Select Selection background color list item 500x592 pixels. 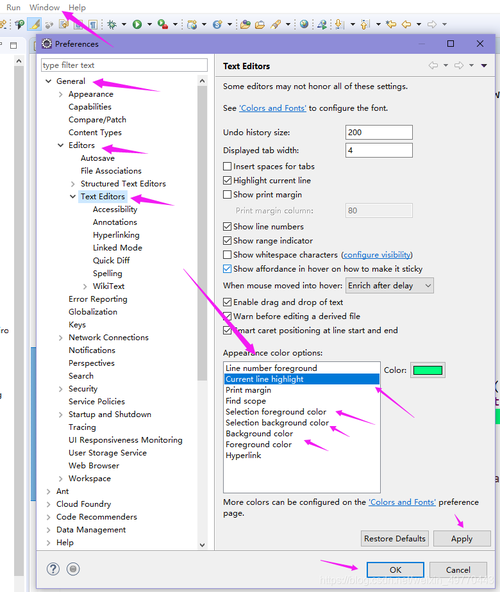pos(277,422)
